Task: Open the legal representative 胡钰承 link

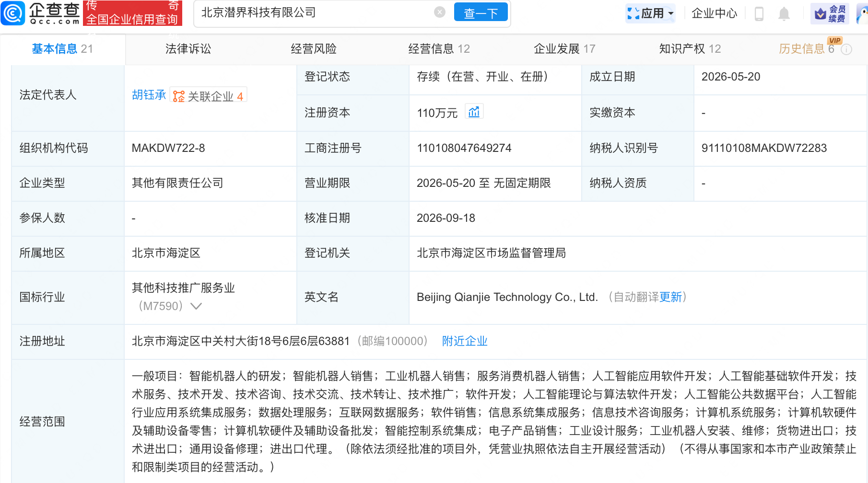Action: pyautogui.click(x=149, y=95)
